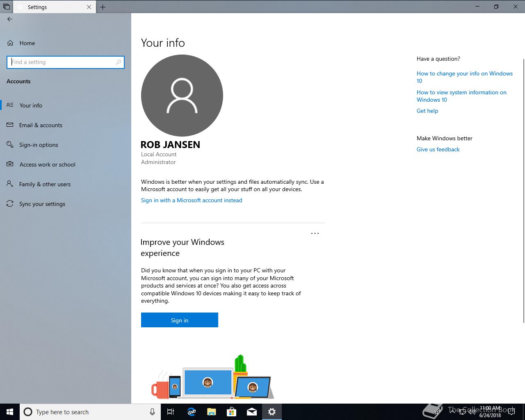Open People icon in system tray
This screenshot has height=420, width=525.
pyautogui.click(x=438, y=412)
